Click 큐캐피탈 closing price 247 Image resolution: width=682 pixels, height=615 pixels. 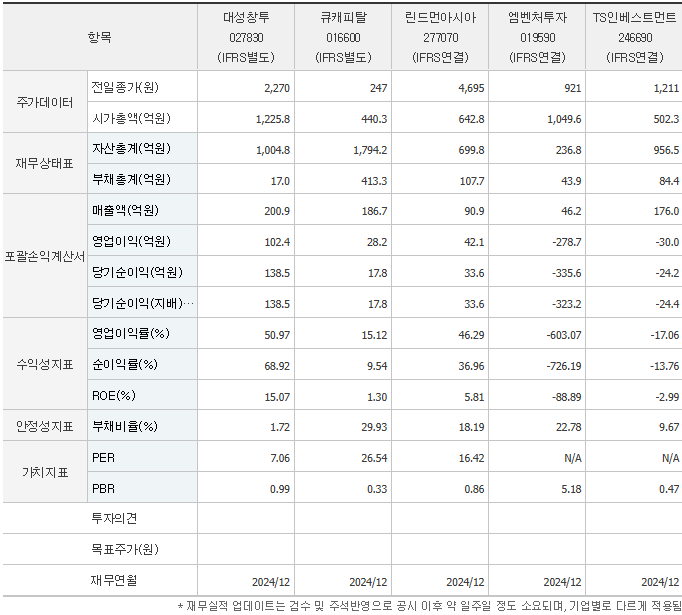click(378, 88)
